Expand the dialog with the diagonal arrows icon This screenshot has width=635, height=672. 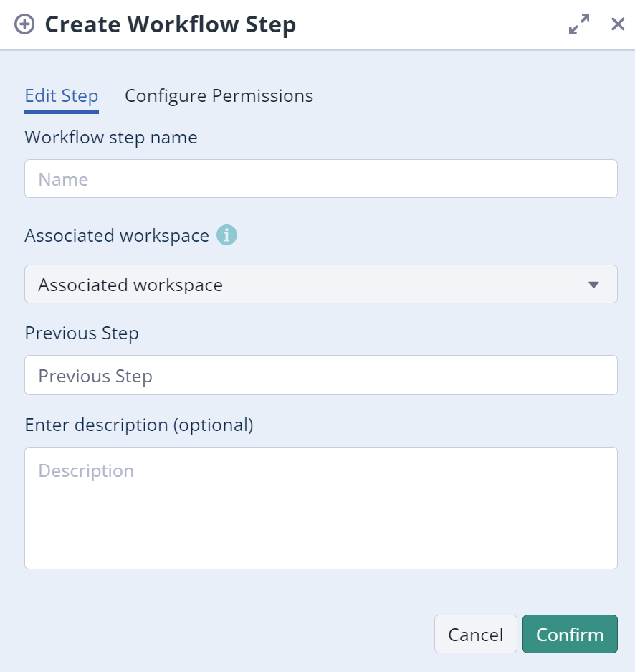click(x=579, y=24)
